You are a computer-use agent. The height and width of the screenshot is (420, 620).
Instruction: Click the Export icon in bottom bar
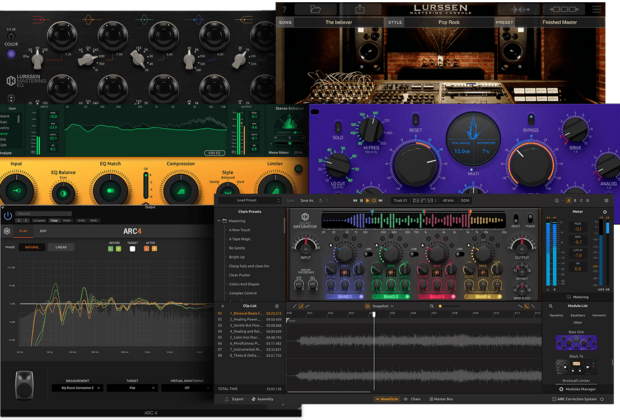(x=227, y=399)
